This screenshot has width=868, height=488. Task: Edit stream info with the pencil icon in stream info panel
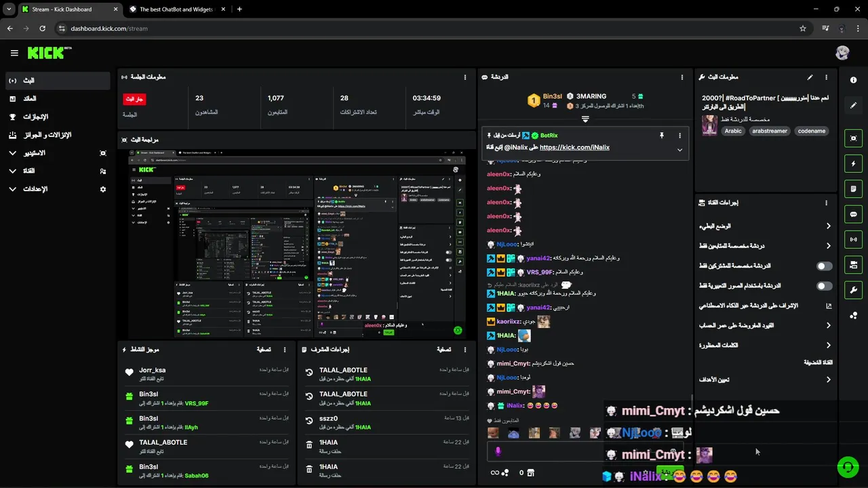[x=810, y=77]
